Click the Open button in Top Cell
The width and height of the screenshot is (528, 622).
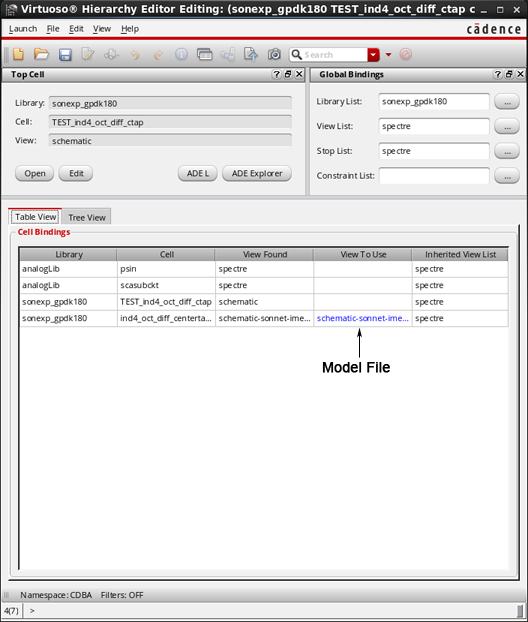pos(35,173)
